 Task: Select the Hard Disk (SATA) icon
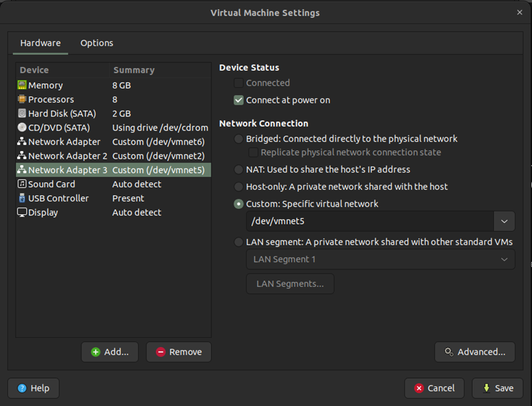pos(22,114)
